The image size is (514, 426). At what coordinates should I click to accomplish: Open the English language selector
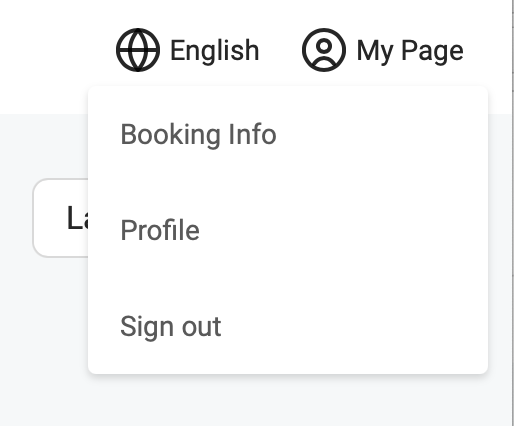click(x=188, y=50)
